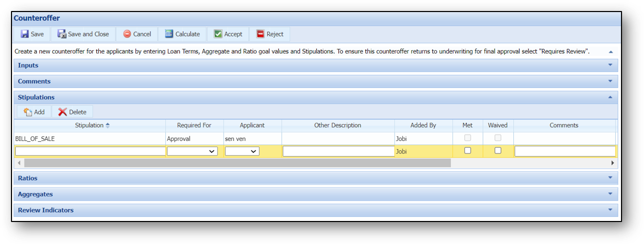Click the Save floppy disk icon

click(25, 34)
